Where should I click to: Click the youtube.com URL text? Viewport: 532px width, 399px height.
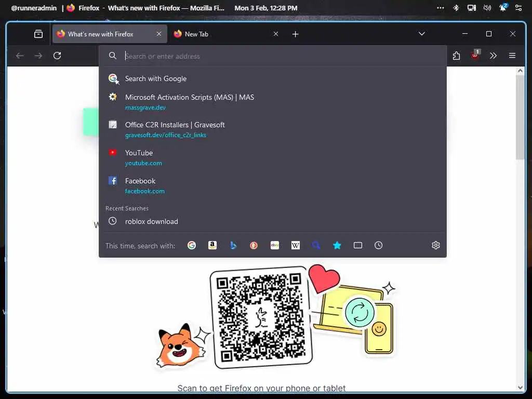143,163
